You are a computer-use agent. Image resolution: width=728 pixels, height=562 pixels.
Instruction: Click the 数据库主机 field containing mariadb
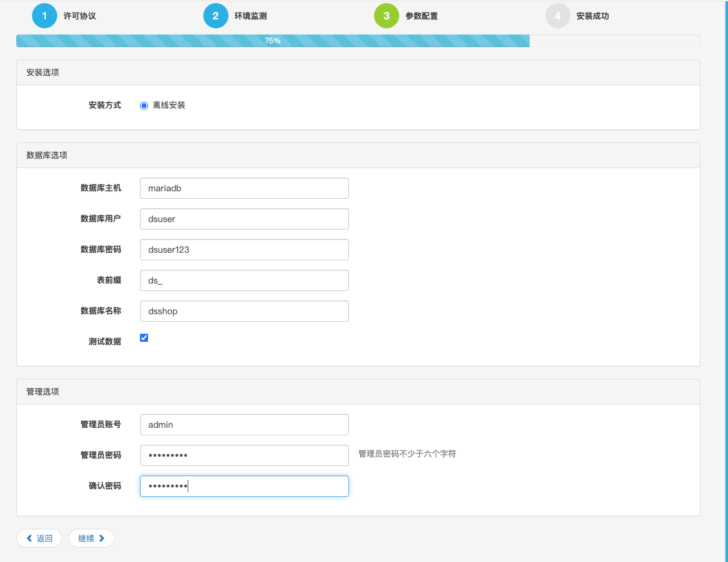coord(244,188)
